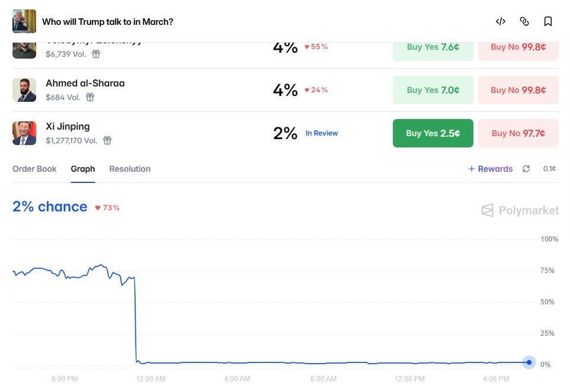570x392 pixels.
Task: Bookmark this market
Action: point(548,21)
